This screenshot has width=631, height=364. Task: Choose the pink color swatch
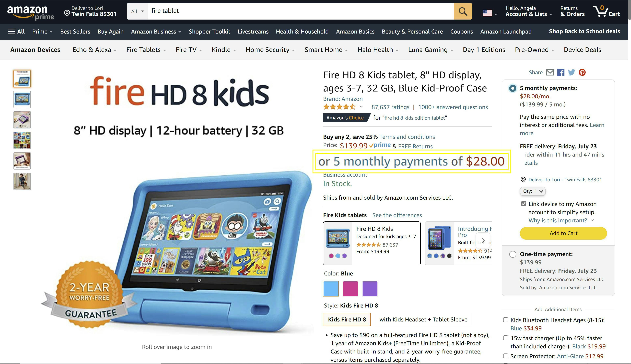350,289
